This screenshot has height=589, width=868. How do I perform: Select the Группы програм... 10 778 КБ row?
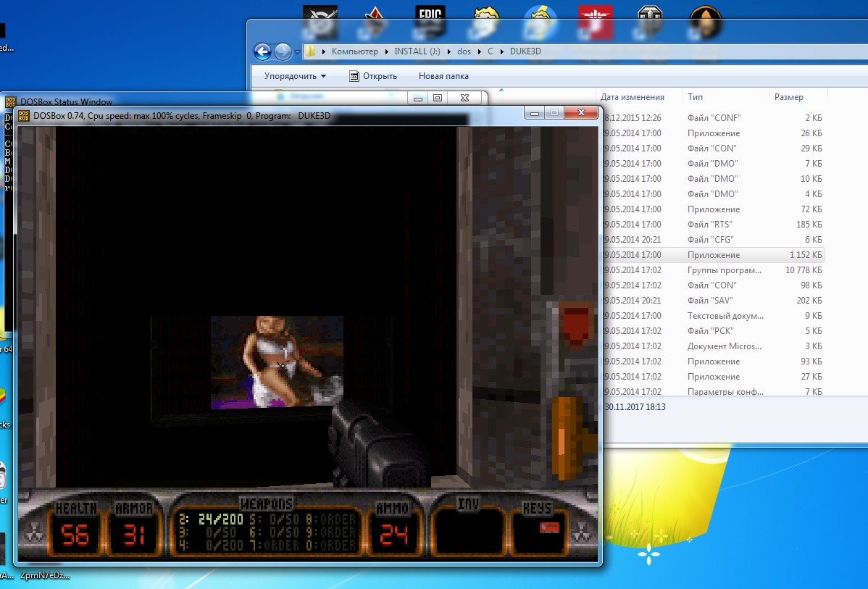[713, 270]
